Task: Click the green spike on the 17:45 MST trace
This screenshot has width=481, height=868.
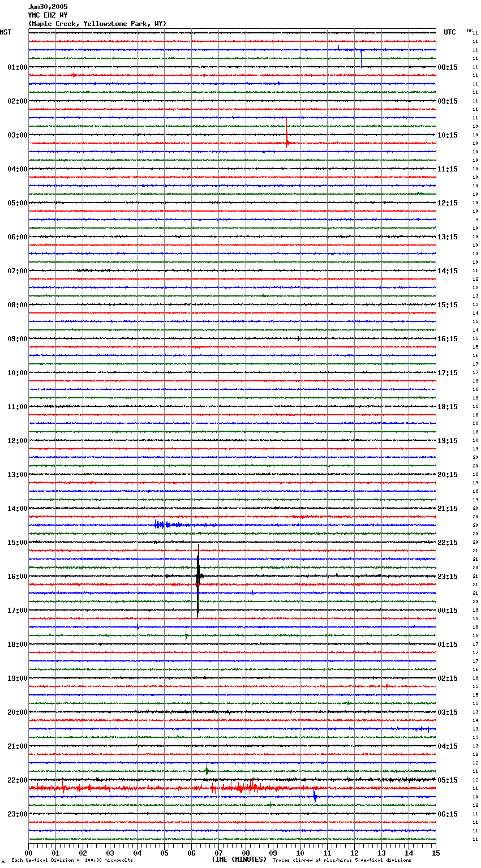Action: click(186, 636)
